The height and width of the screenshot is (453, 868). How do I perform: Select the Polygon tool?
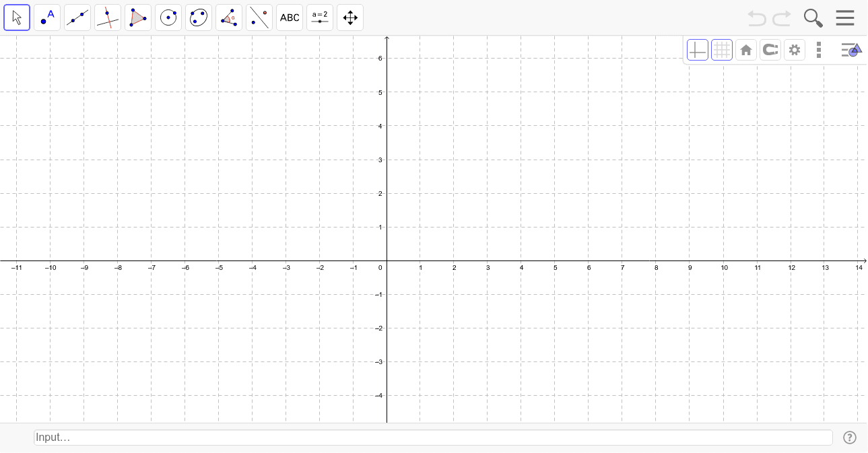[138, 18]
